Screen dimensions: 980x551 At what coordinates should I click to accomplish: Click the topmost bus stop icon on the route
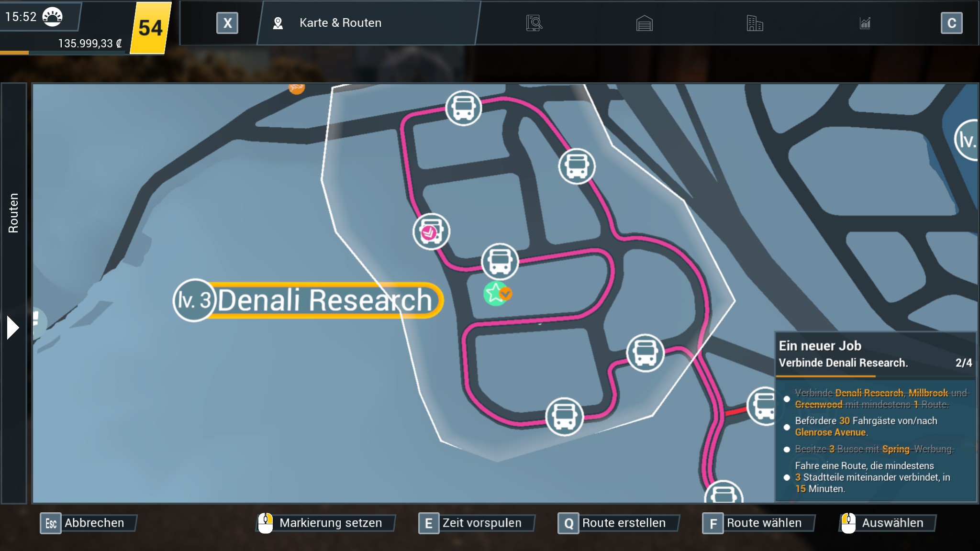click(463, 108)
